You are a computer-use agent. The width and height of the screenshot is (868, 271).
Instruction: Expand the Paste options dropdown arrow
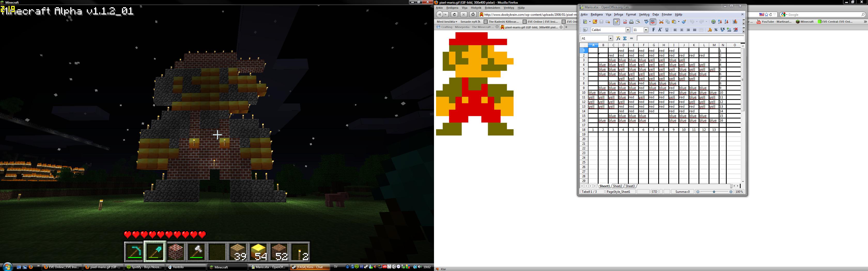point(678,22)
